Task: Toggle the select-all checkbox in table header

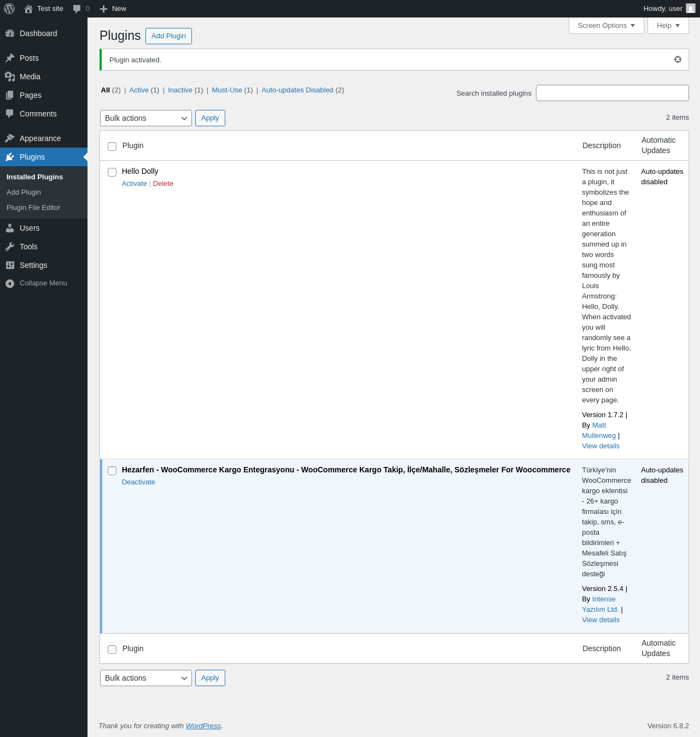Action: tap(112, 147)
